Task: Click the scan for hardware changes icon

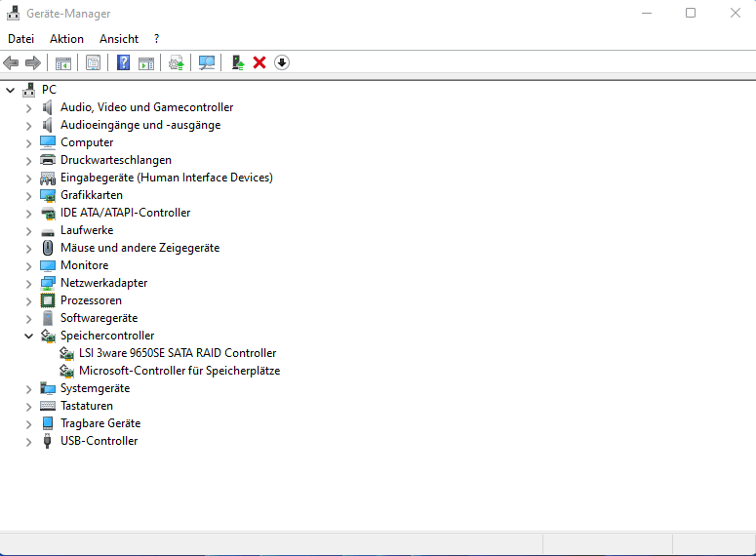Action: point(207,62)
